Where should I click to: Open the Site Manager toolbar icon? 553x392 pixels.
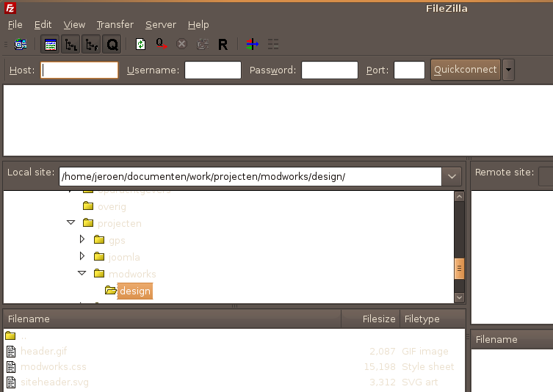point(21,45)
